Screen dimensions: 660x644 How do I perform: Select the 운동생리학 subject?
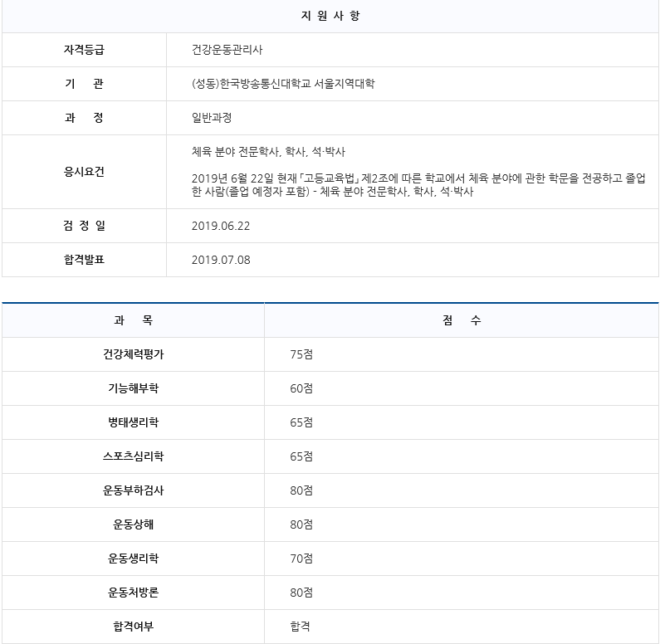[x=133, y=559]
